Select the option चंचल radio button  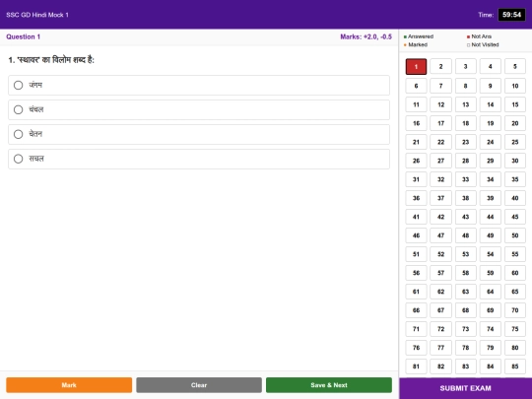[19, 109]
